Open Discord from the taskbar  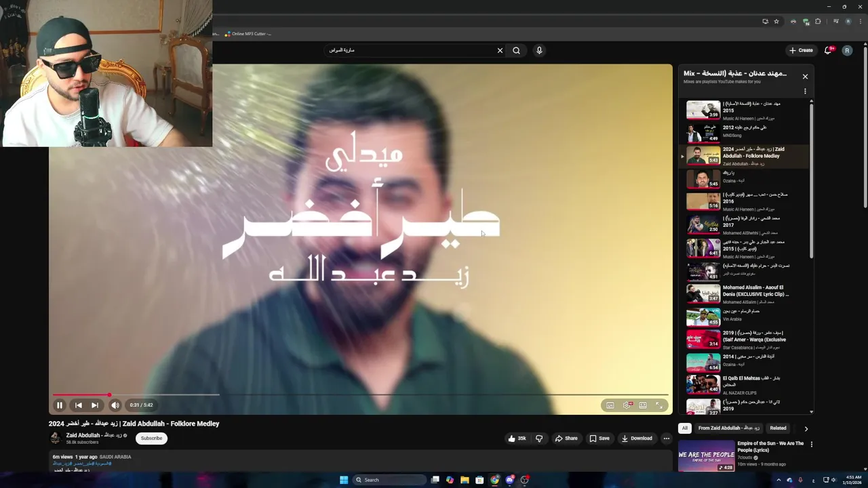[509, 480]
